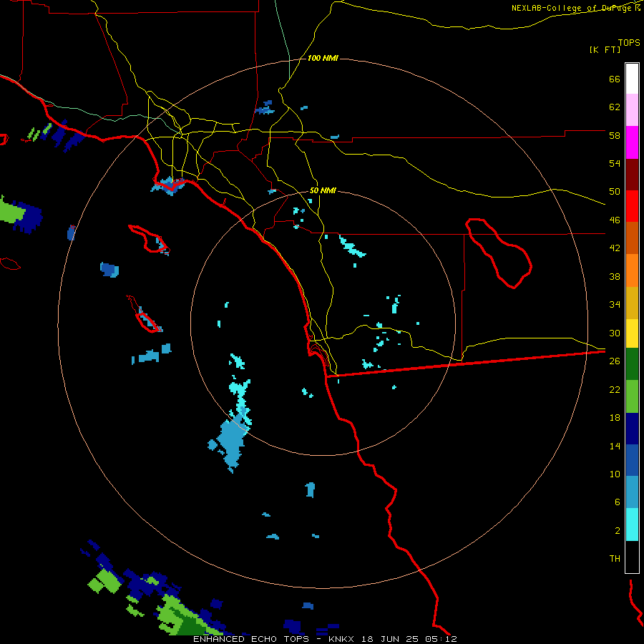644x644 pixels.
Task: Click the steel blue swatch between 10 and 6
Action: tap(632, 492)
